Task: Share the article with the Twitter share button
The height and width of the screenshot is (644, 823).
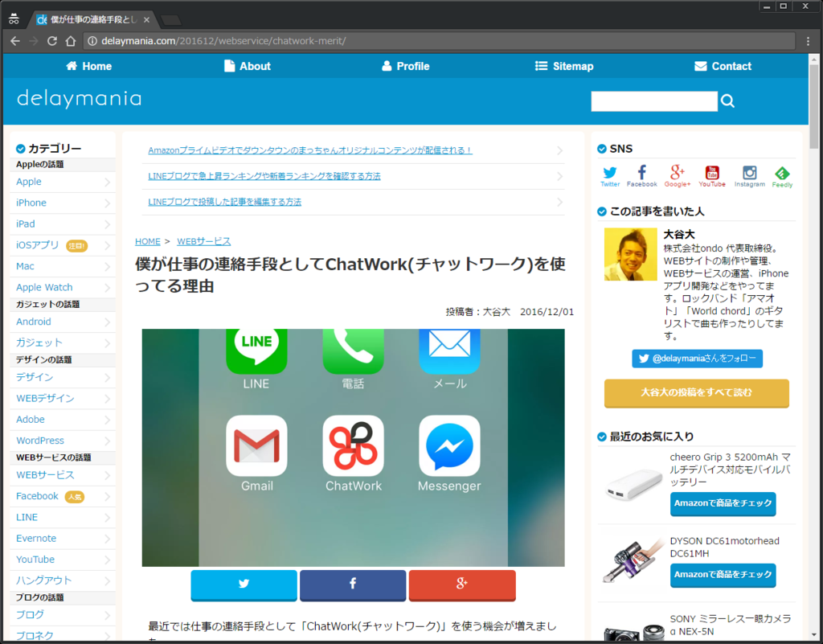Action: [x=244, y=585]
